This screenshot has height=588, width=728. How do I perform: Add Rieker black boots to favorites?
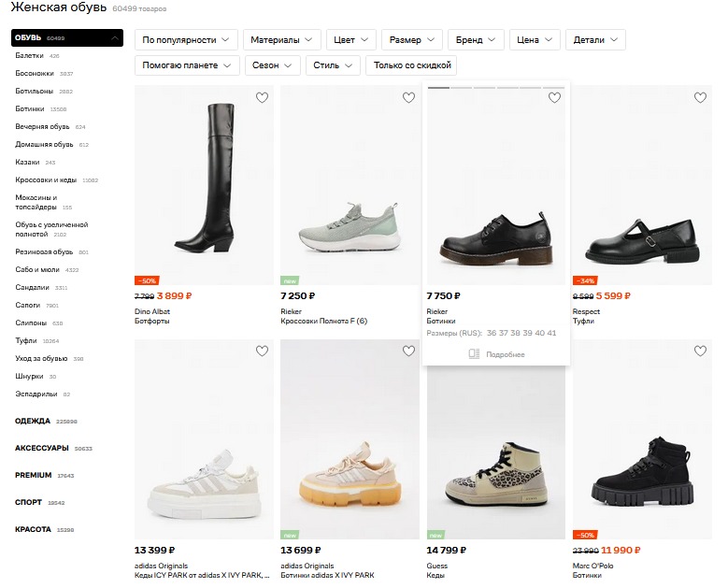pos(554,97)
